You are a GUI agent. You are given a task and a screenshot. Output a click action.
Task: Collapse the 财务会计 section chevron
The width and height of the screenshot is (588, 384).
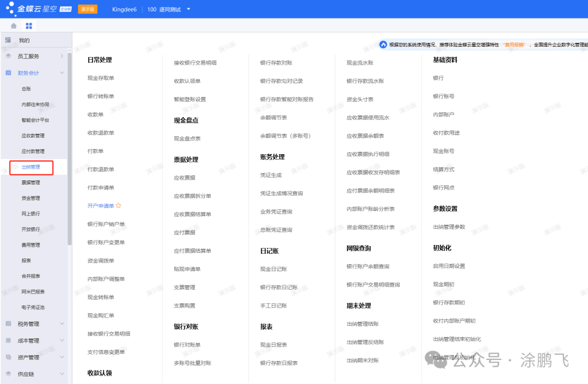[x=62, y=73]
